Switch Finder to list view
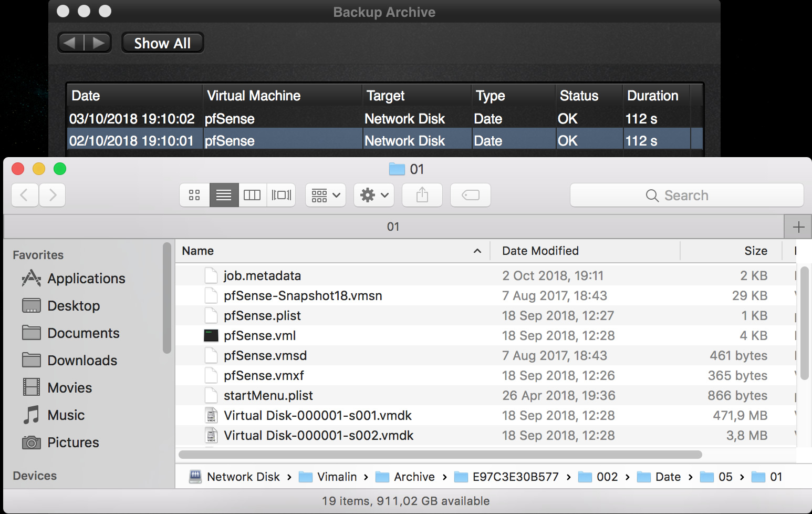 [224, 195]
